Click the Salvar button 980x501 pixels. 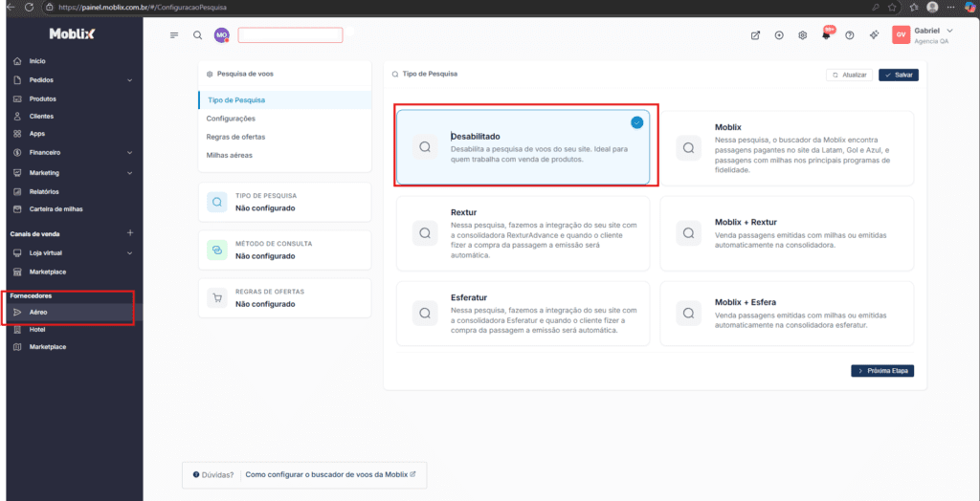[899, 75]
